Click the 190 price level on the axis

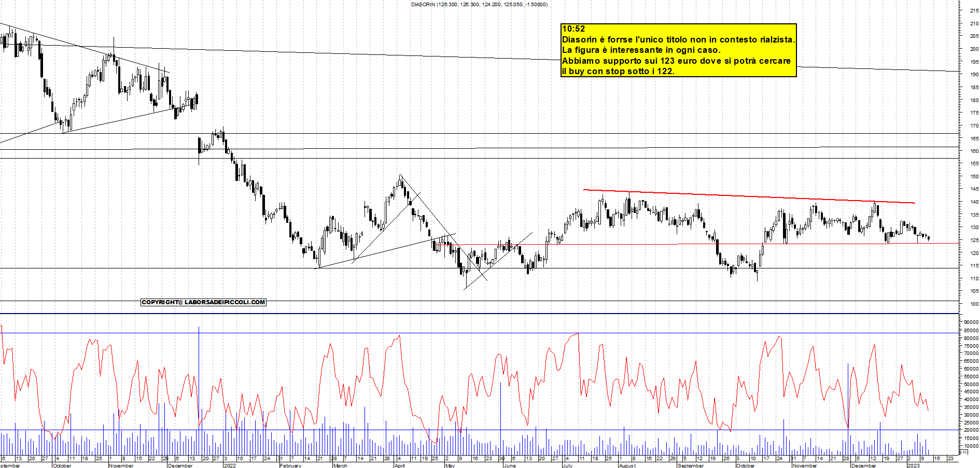973,74
